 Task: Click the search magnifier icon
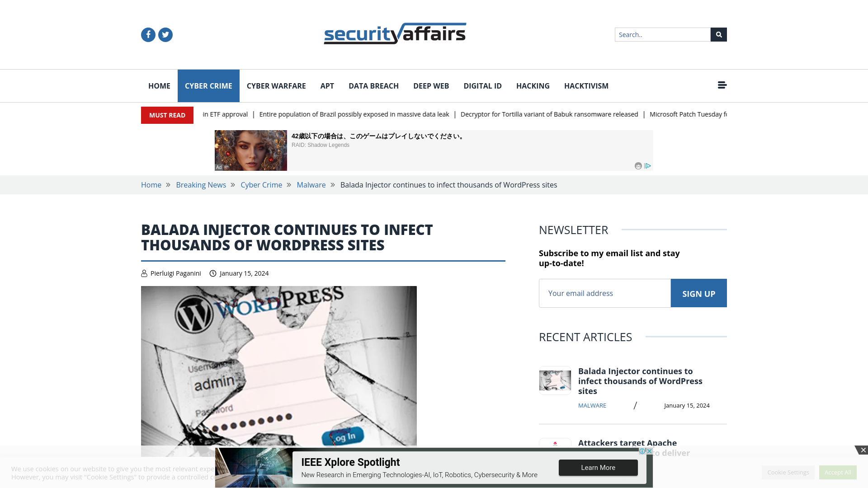point(718,34)
